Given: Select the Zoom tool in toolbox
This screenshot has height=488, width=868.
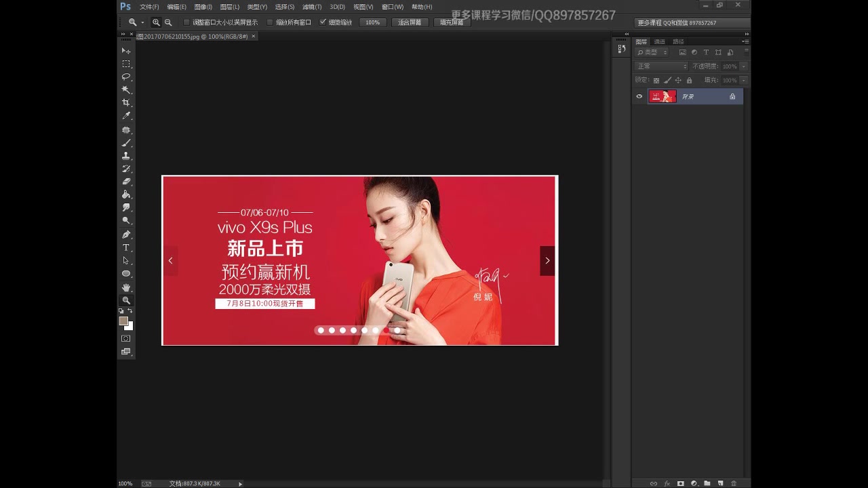Looking at the screenshot, I should (126, 300).
